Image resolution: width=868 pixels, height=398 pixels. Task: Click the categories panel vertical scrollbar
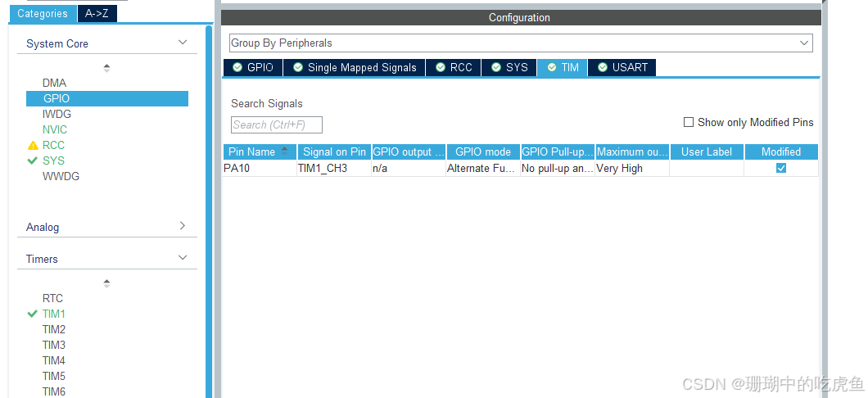point(209,211)
